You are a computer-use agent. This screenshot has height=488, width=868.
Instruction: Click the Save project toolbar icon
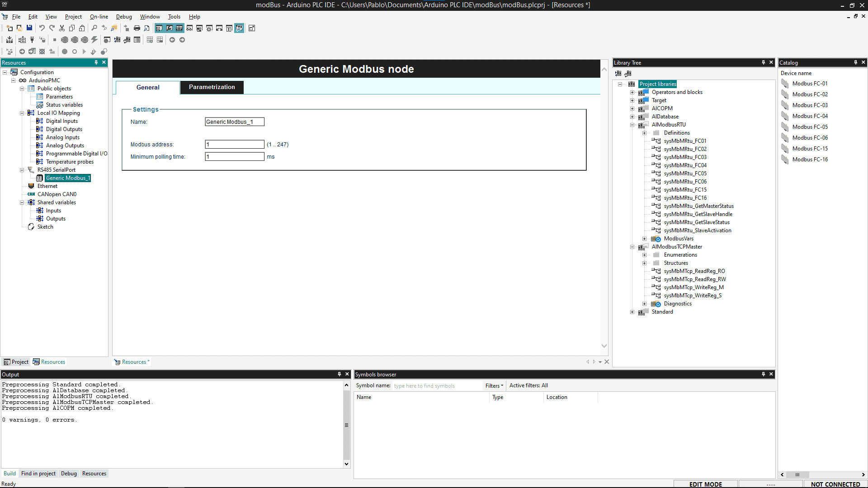pyautogui.click(x=29, y=28)
